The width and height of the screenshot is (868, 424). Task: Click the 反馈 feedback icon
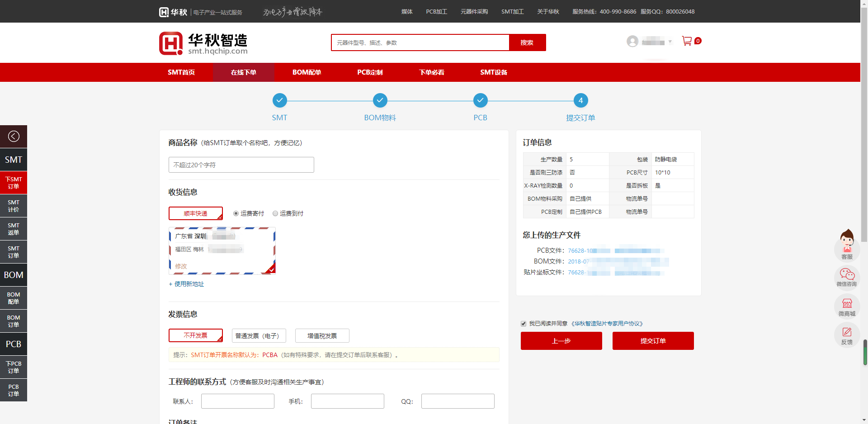(x=847, y=335)
